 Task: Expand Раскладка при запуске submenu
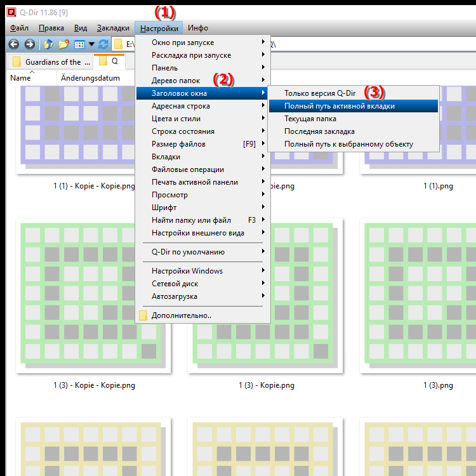(202, 55)
